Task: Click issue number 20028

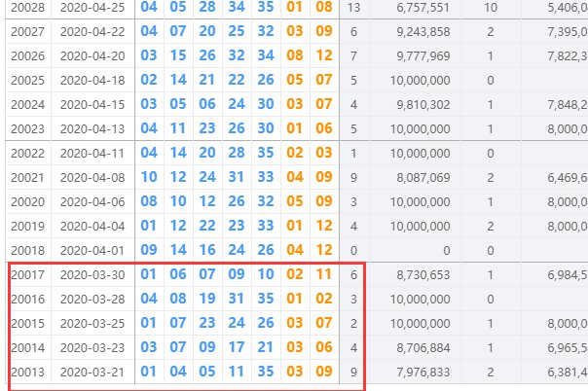Action: [26, 7]
